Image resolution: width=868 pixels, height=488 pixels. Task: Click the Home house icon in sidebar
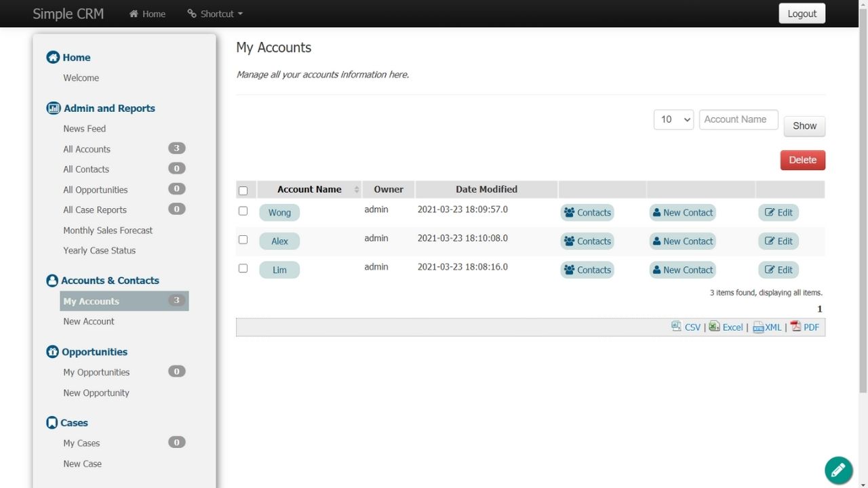pos(53,58)
